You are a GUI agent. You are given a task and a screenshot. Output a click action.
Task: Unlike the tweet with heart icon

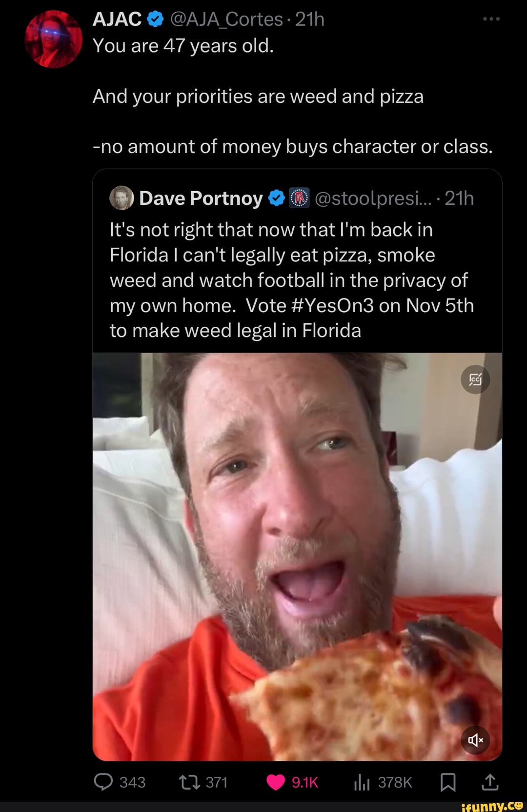(x=276, y=782)
